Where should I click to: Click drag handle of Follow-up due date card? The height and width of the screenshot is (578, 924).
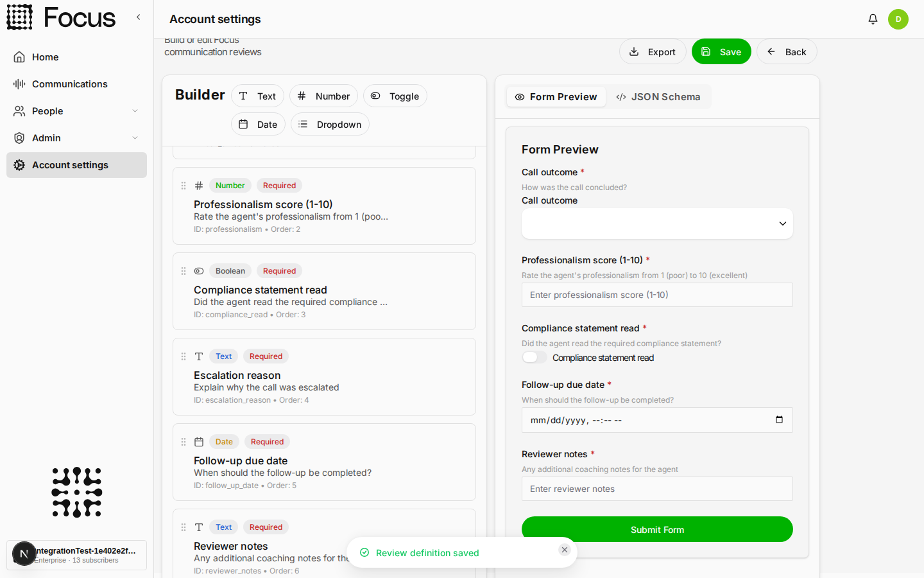pyautogui.click(x=184, y=442)
